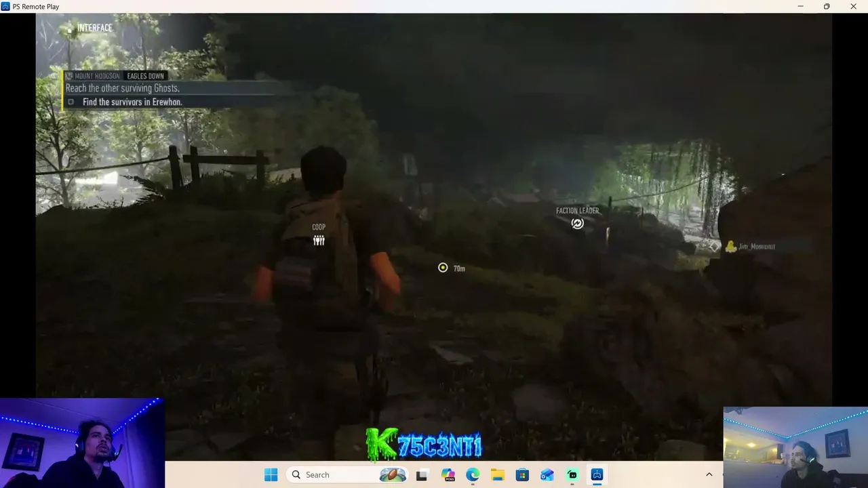Open Outlook from the taskbar
Viewport: 868px width, 488px height.
547,474
